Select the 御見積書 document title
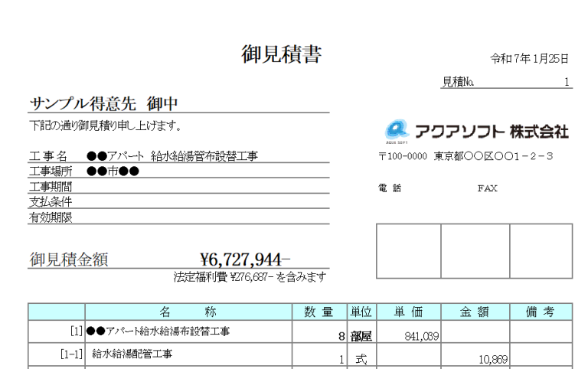Viewport: 588px width, 369px height. point(281,54)
